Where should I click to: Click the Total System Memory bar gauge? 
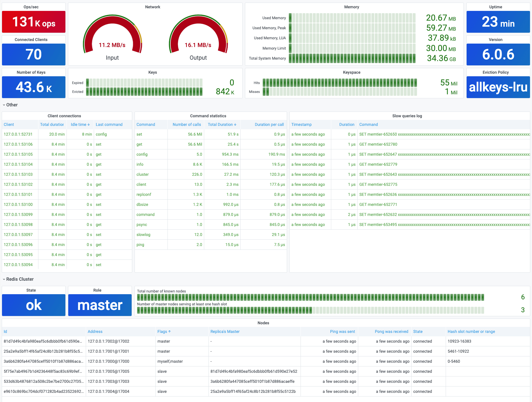[x=352, y=58]
